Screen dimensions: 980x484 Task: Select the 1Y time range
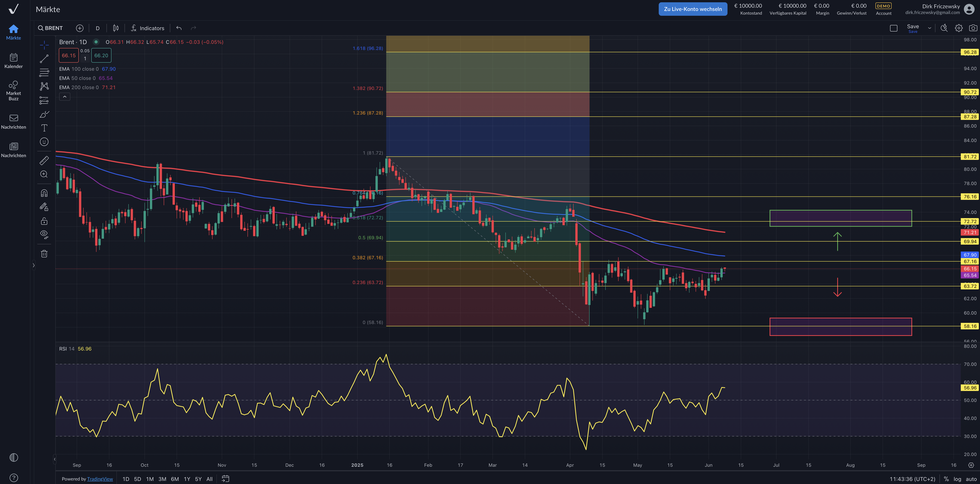[187, 479]
